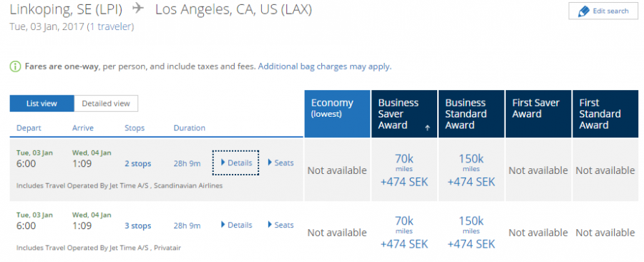Expand Details for the 3 stops flight
Screen dimensions: 644x262
click(x=236, y=225)
